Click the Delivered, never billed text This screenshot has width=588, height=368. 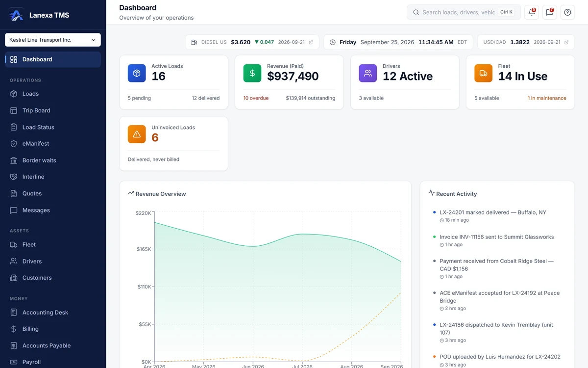pos(153,159)
